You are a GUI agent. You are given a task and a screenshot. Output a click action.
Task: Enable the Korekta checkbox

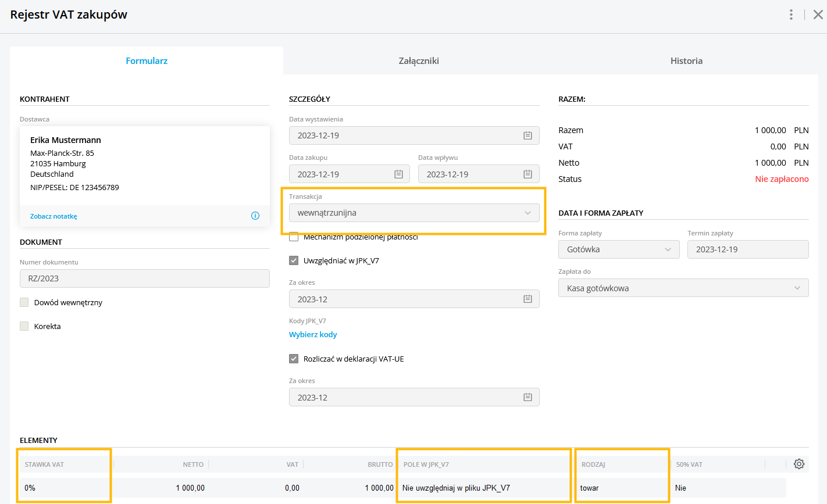(x=24, y=326)
